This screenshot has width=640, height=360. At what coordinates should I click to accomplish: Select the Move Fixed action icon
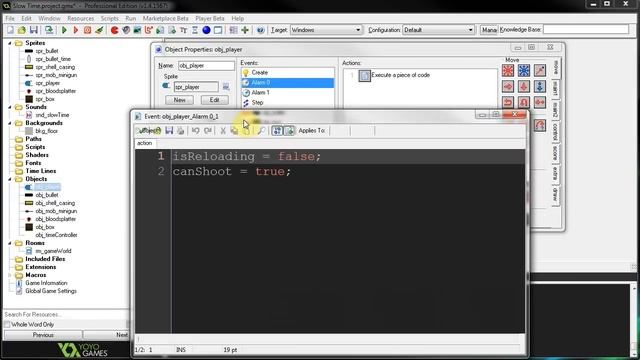(508, 71)
